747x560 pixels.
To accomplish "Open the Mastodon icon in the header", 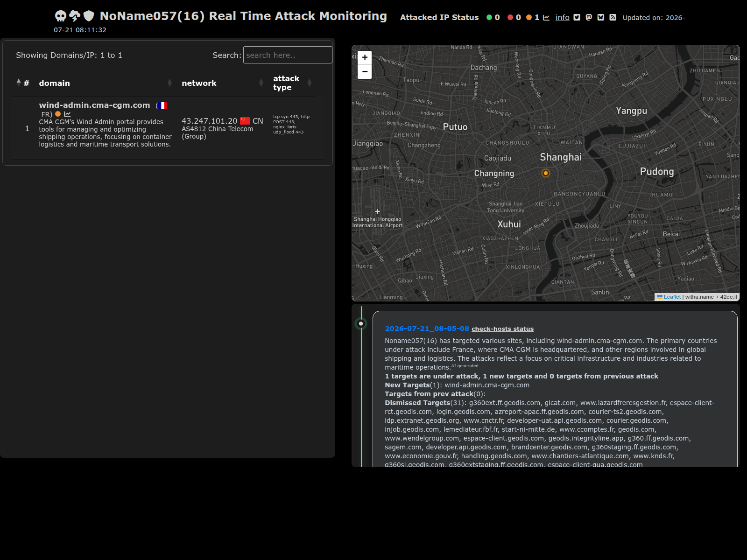I will [x=589, y=17].
